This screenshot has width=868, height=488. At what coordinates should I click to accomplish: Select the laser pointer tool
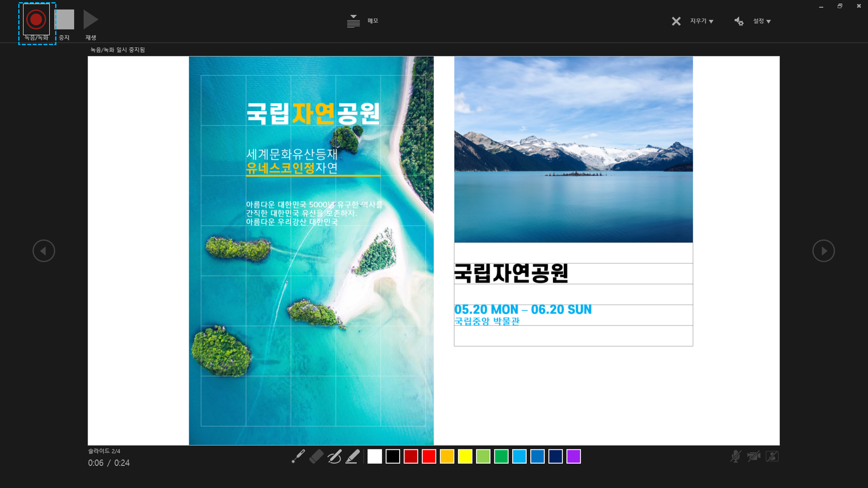point(298,456)
